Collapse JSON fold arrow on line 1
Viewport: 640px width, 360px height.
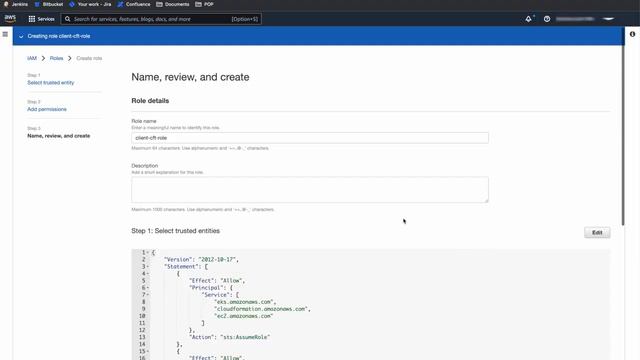click(148, 253)
